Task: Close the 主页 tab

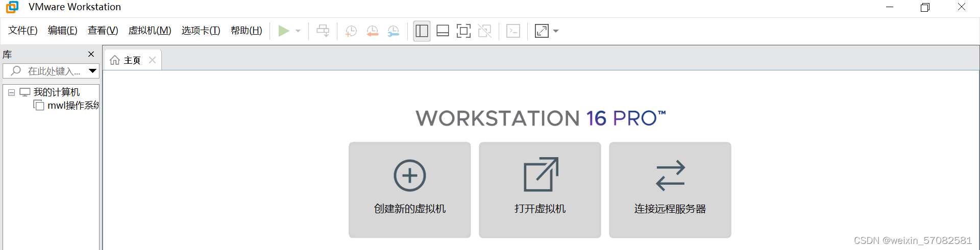Action: coord(152,60)
